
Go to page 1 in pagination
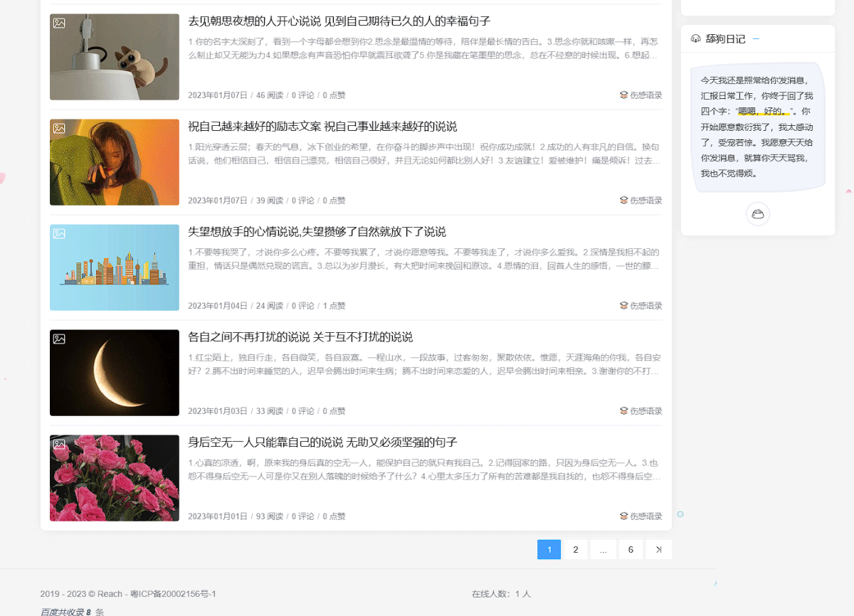549,550
